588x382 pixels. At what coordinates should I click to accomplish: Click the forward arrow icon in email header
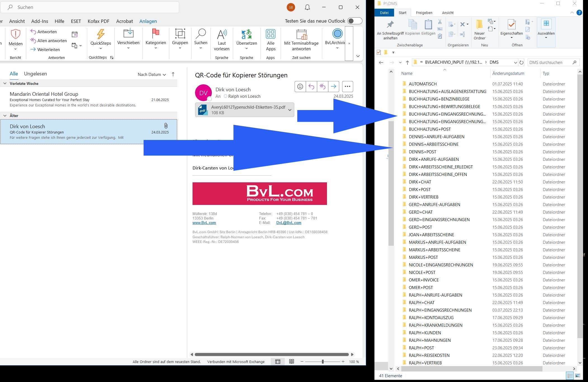[333, 87]
